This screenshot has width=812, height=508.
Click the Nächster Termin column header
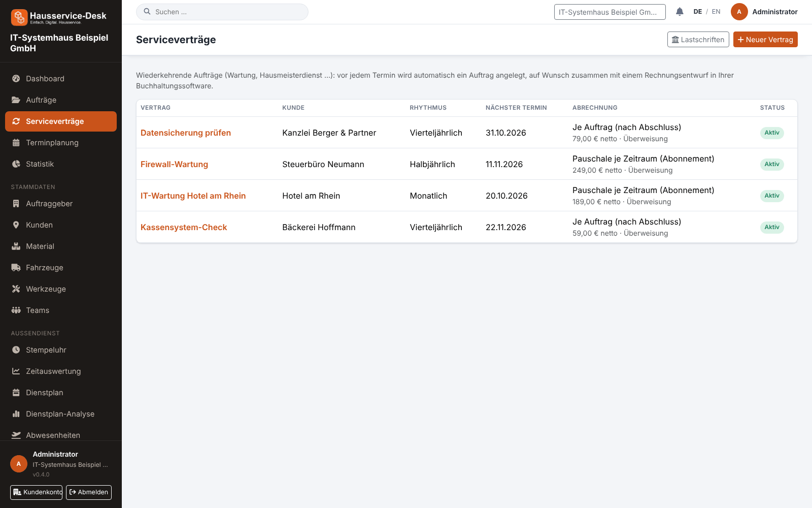tap(516, 108)
